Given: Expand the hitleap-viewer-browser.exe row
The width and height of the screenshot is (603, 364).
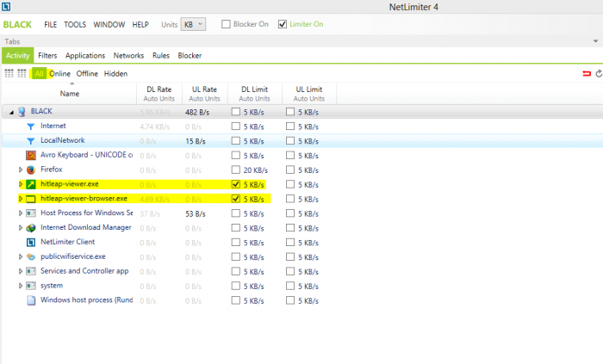Looking at the screenshot, I should point(21,199).
